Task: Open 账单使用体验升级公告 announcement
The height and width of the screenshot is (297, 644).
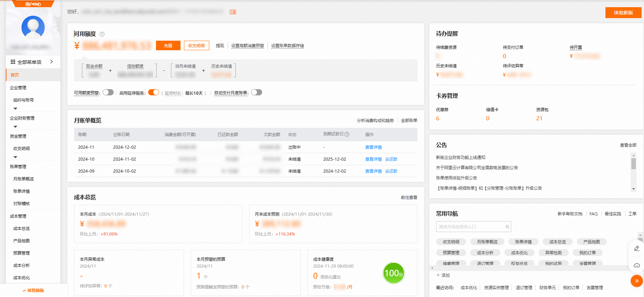Action: click(x=456, y=178)
